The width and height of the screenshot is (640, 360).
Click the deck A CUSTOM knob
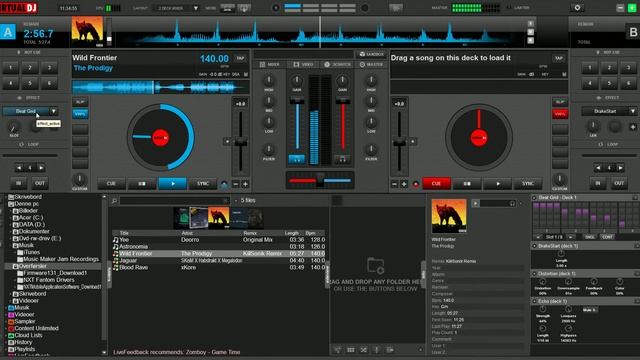coord(80,179)
